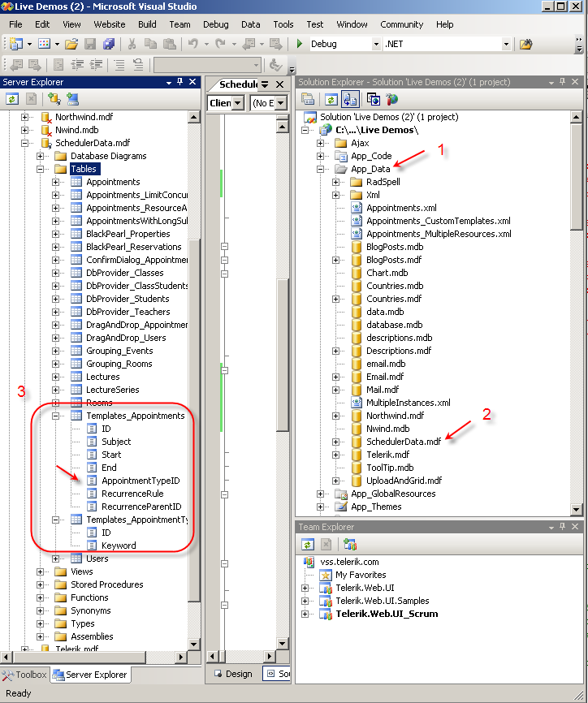Click Server Explorer vertical scrollbar down arrow
The height and width of the screenshot is (703, 588).
194,644
